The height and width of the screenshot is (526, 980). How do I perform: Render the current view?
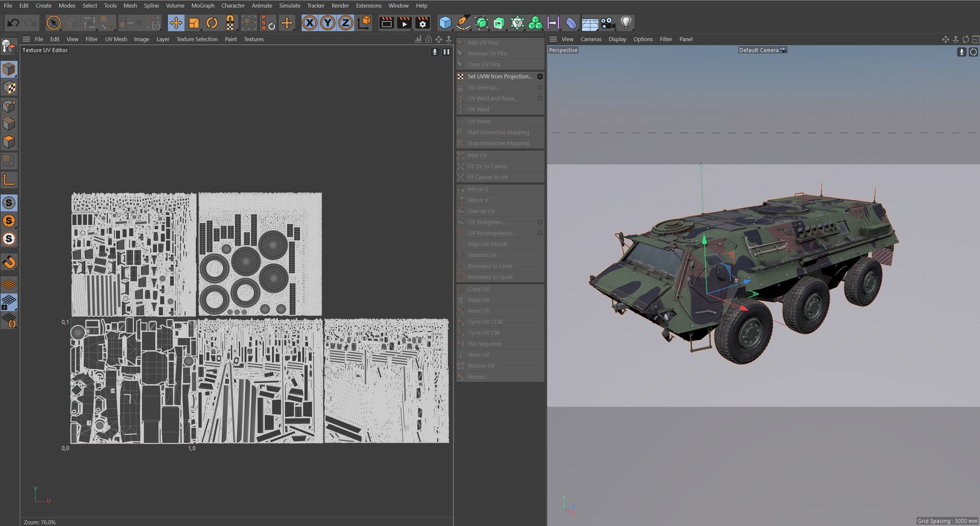[x=386, y=23]
